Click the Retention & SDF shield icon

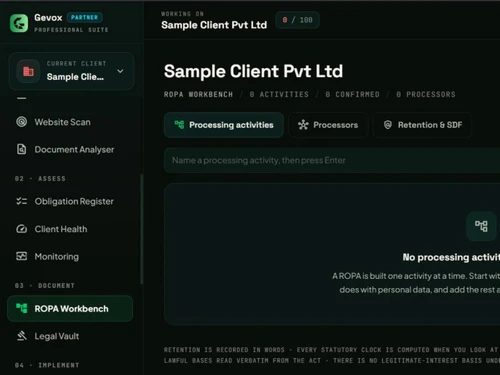point(388,125)
